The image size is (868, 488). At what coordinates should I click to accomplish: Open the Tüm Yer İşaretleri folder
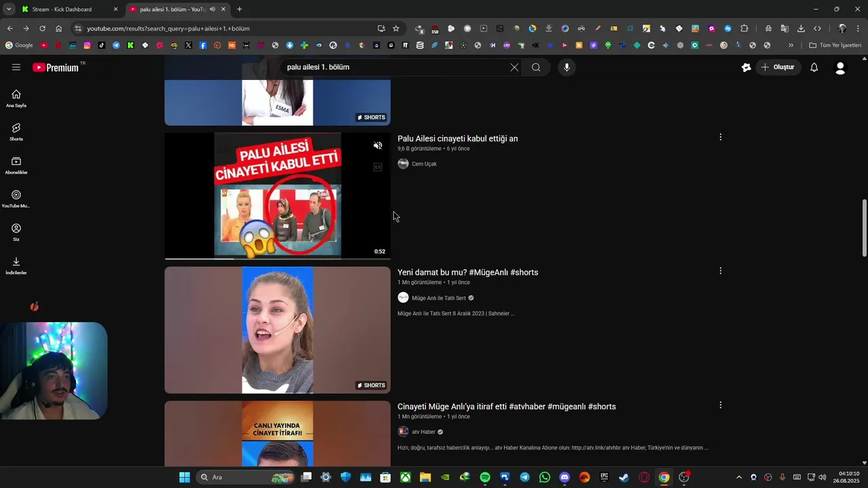(x=835, y=45)
